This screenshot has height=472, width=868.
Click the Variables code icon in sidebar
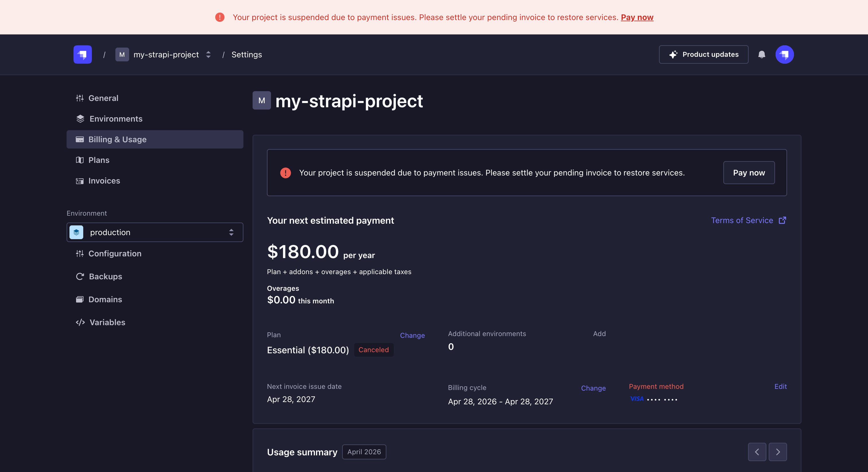tap(80, 322)
